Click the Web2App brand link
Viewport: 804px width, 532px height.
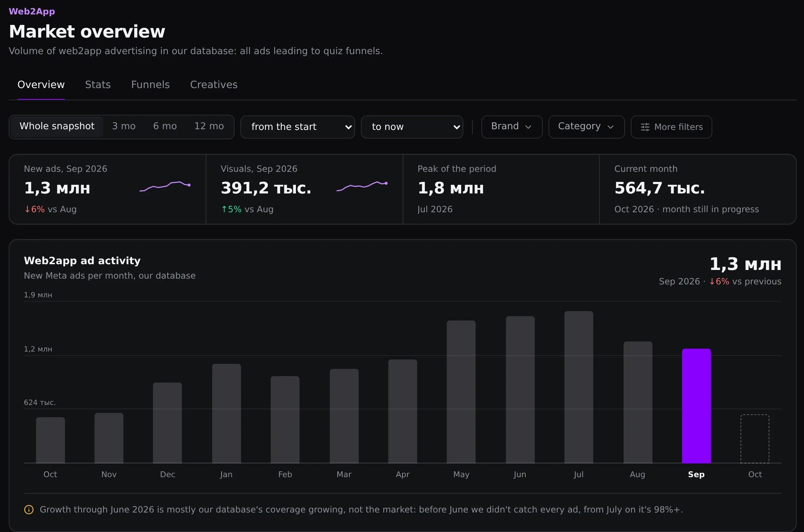[x=32, y=12]
